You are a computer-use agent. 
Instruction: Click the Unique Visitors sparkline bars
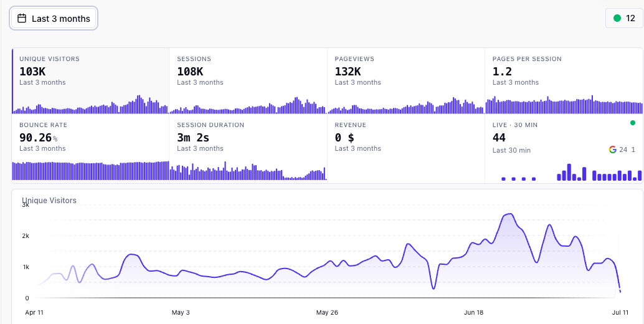[x=90, y=104]
